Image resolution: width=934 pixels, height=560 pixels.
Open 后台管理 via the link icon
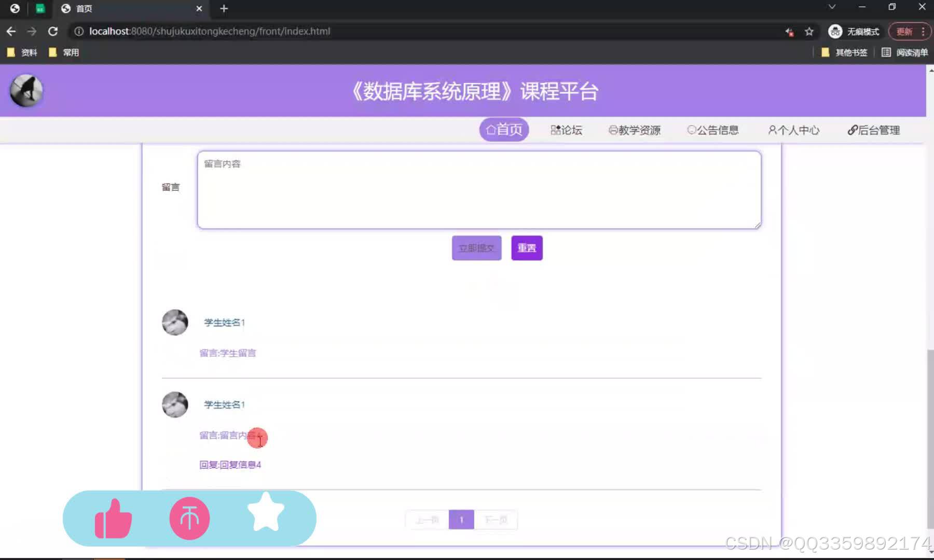tap(851, 130)
